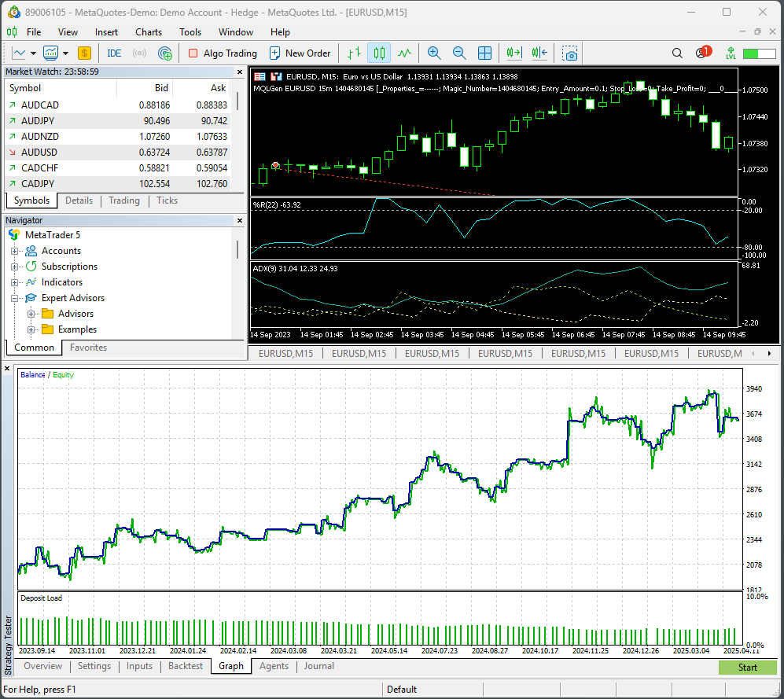Screen dimensions: 784x699
Task: Open the View menu
Action: 68,32
